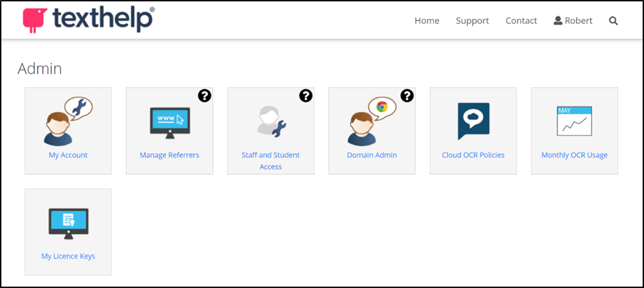Viewport: 644px width, 288px height.
Task: Open help question mark on Manage Referrers
Action: (205, 96)
